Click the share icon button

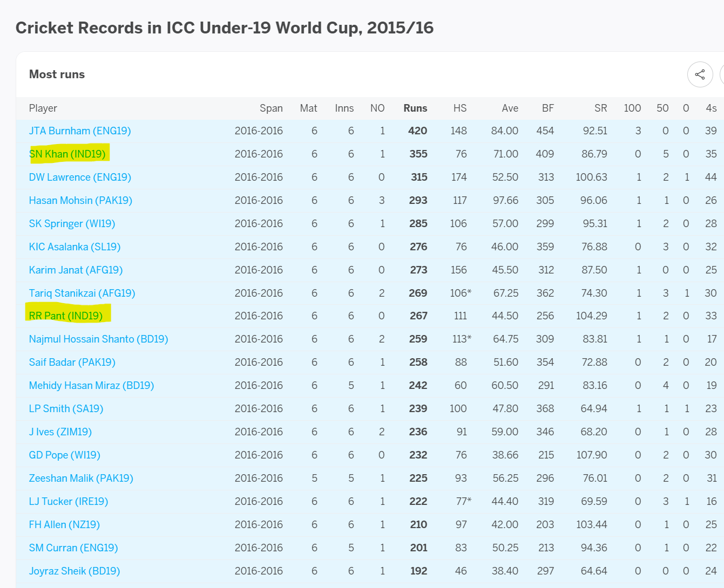pos(700,74)
